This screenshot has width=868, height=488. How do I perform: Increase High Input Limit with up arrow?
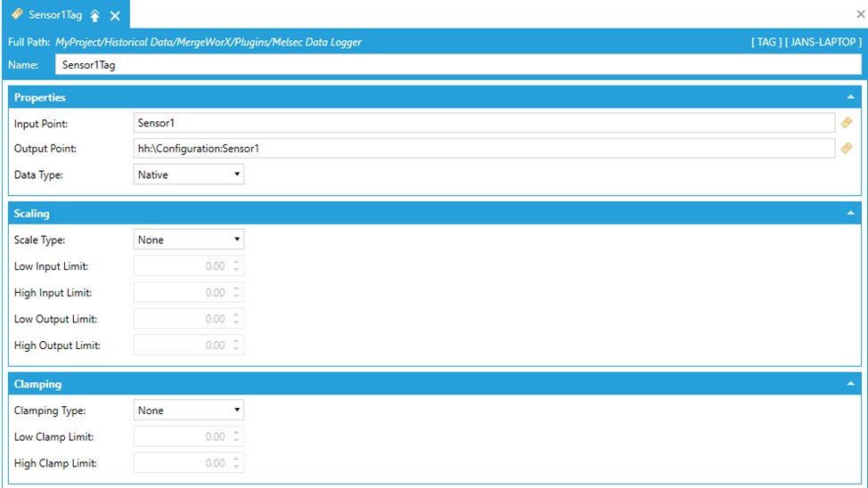236,289
